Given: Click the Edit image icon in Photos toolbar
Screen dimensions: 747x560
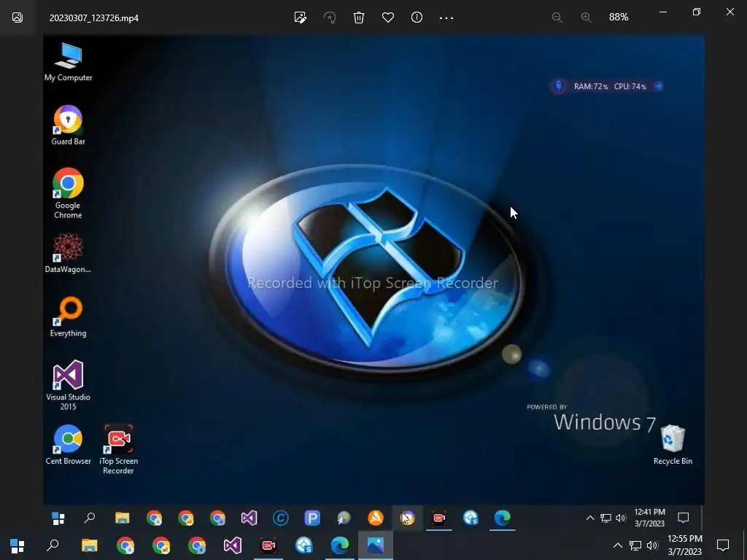Looking at the screenshot, I should tap(300, 17).
